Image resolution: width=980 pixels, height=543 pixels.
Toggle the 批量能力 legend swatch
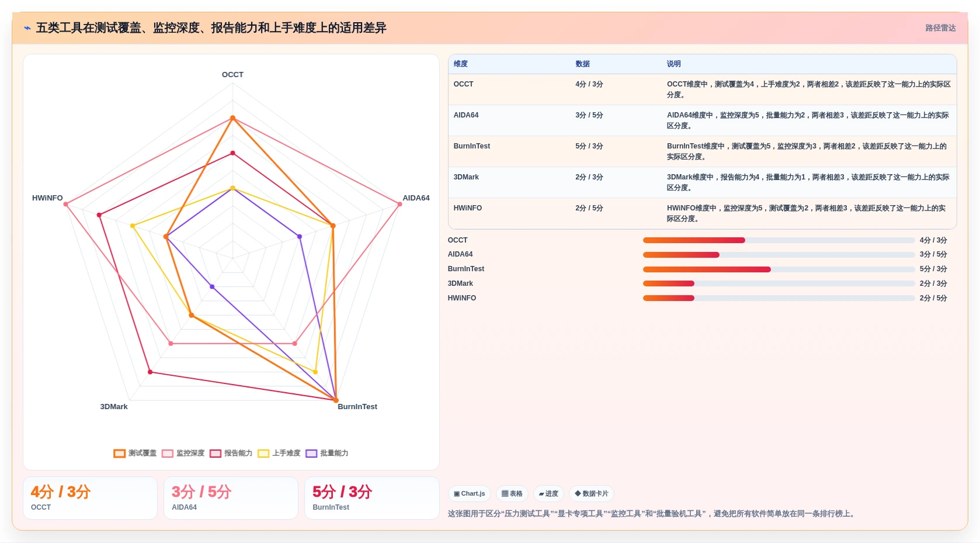coord(311,454)
